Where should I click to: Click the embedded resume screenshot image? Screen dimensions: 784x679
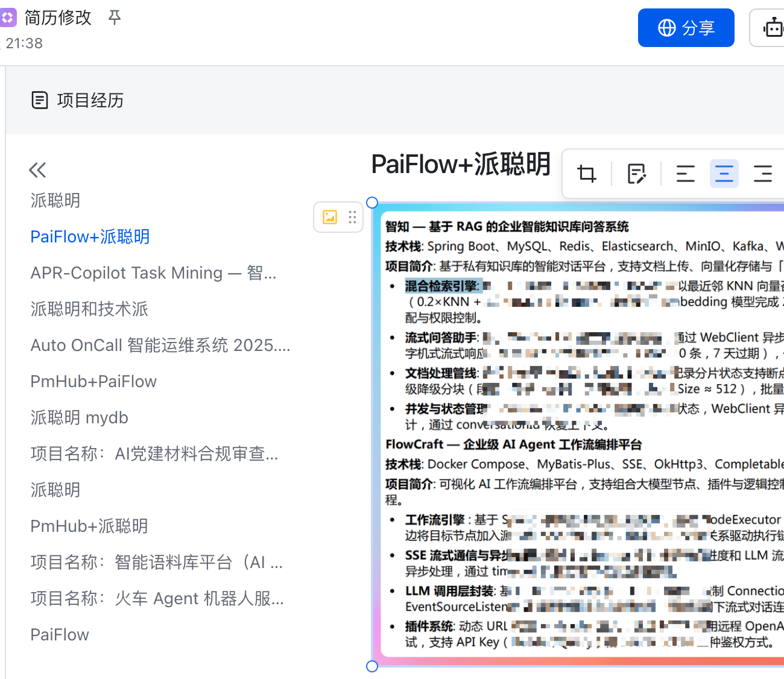(x=579, y=434)
